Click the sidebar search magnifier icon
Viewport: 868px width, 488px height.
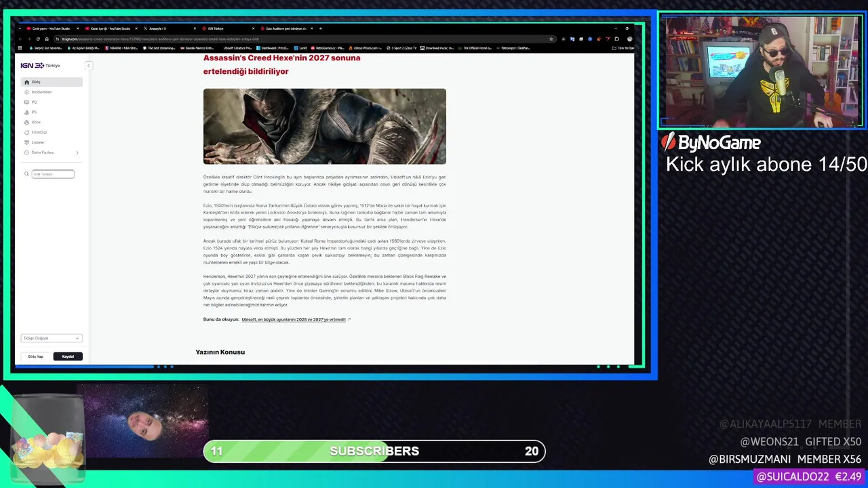27,174
